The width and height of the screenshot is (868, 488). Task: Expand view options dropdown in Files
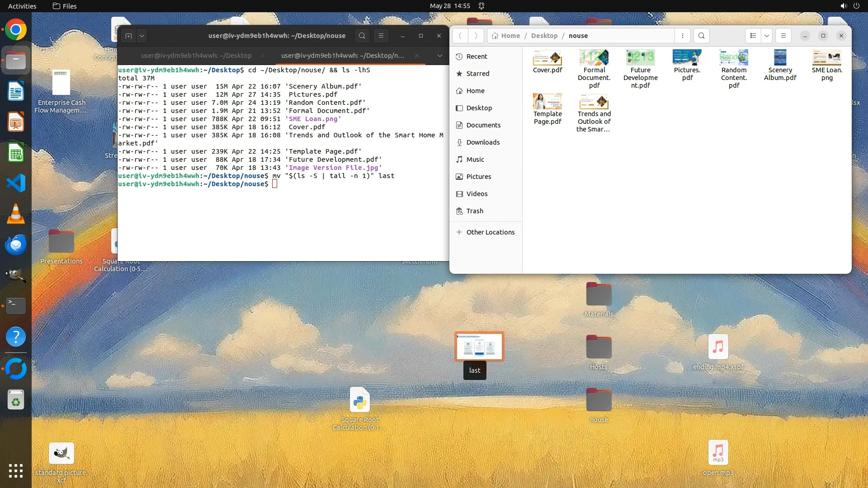click(767, 36)
